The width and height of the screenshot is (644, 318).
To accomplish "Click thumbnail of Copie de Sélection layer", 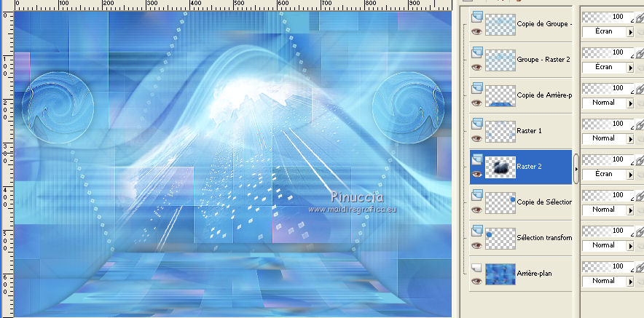I will pos(500,203).
